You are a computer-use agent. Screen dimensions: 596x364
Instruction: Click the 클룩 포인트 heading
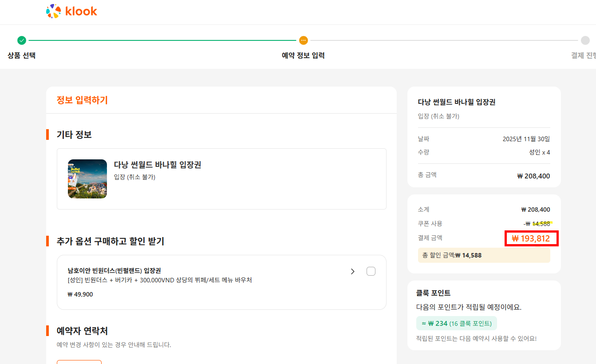(x=433, y=293)
